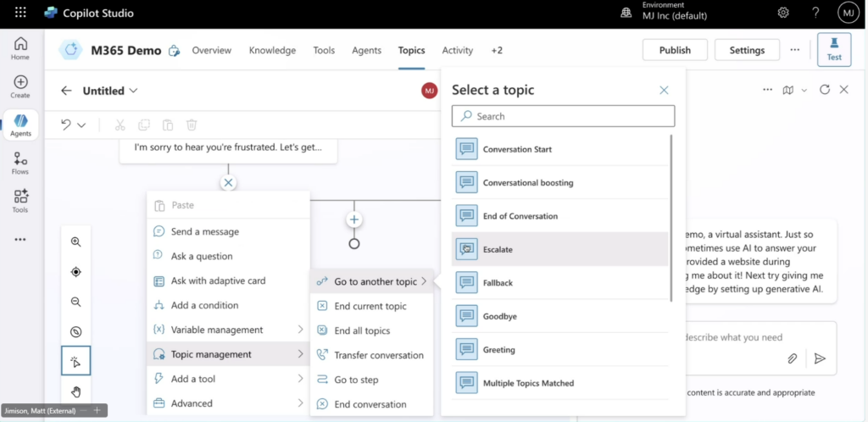Open the settings gear in the header

[x=782, y=12]
